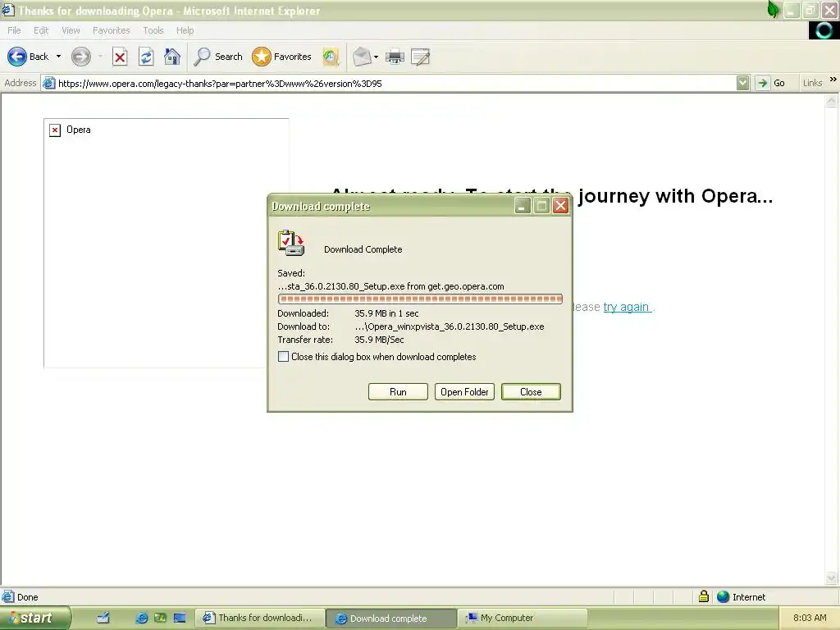This screenshot has width=840, height=630.
Task: Click the IE icon in window title bar
Action: [8, 10]
